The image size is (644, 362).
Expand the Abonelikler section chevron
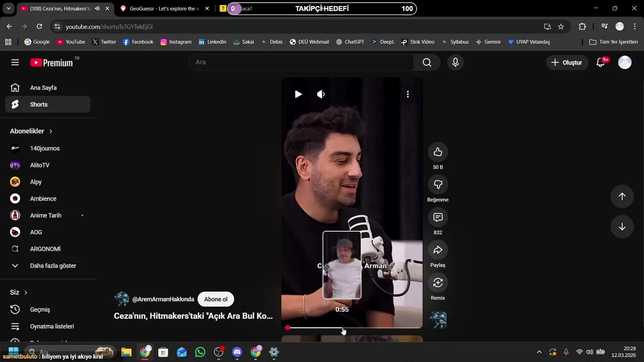pyautogui.click(x=51, y=131)
